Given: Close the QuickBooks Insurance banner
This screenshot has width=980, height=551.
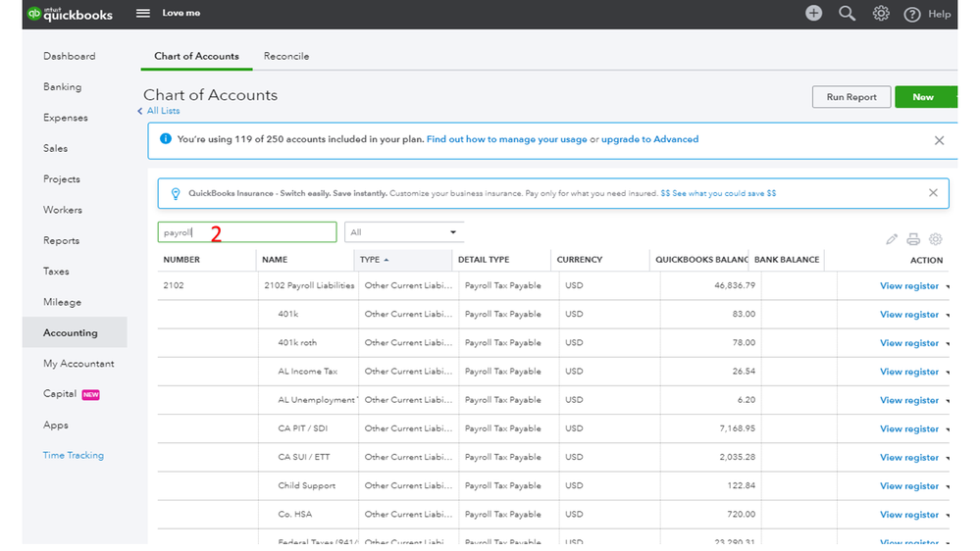Looking at the screenshot, I should [x=933, y=193].
